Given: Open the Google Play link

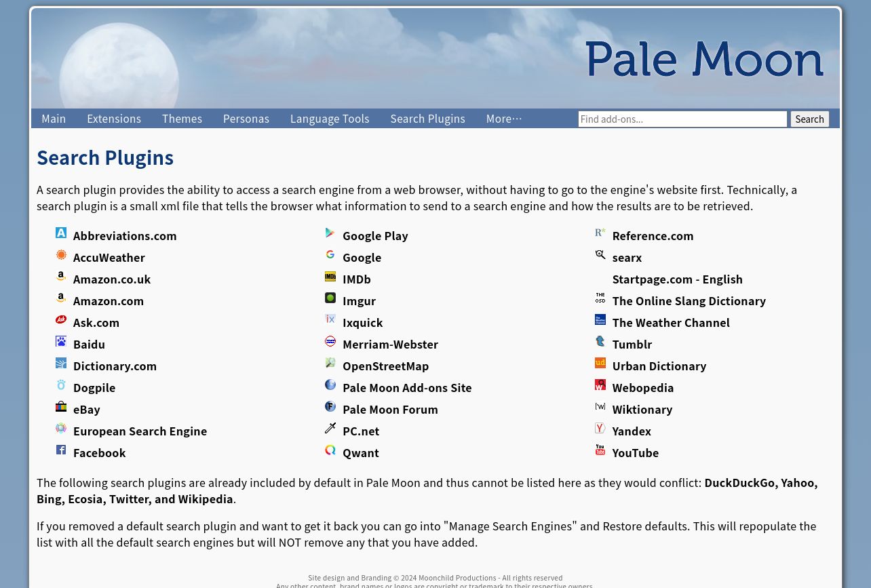Looking at the screenshot, I should pyautogui.click(x=375, y=236).
